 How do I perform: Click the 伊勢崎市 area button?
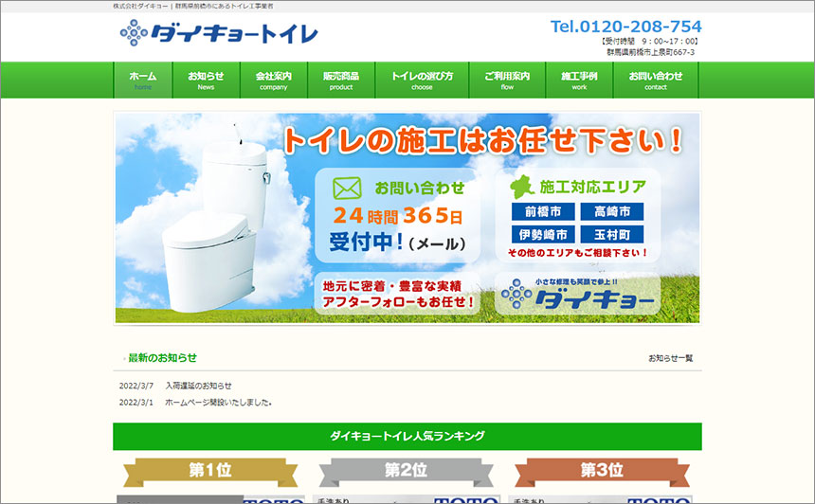543,234
